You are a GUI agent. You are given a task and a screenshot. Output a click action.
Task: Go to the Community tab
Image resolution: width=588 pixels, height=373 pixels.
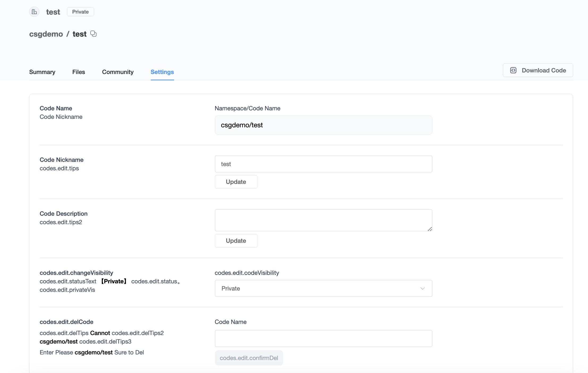[118, 72]
